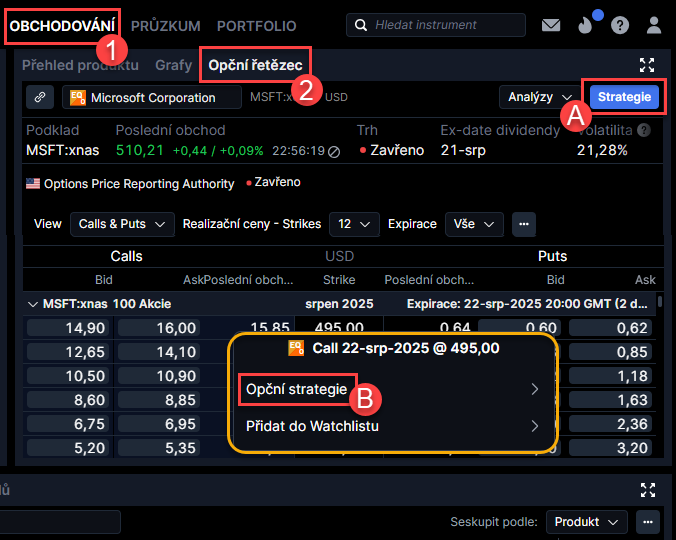Switch to the PORTFOLIO tab
The width and height of the screenshot is (676, 540).
pos(256,26)
